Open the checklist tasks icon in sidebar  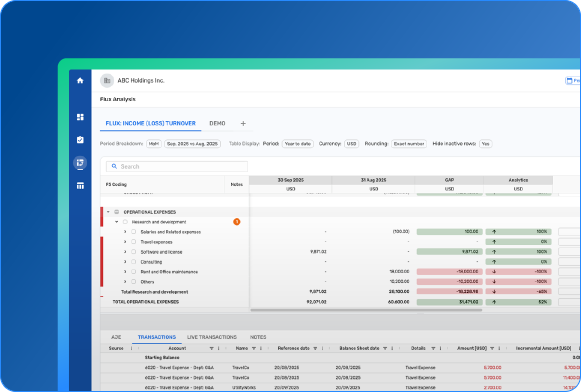click(80, 140)
